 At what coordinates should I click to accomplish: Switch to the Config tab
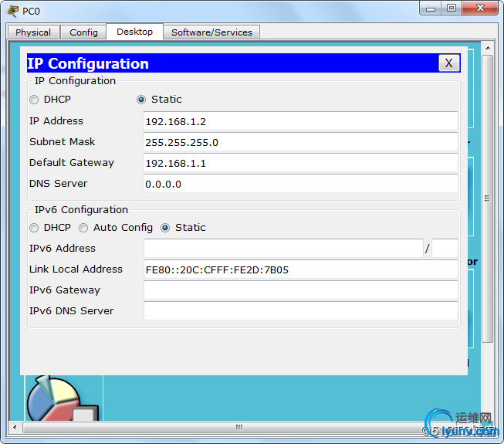[x=83, y=32]
